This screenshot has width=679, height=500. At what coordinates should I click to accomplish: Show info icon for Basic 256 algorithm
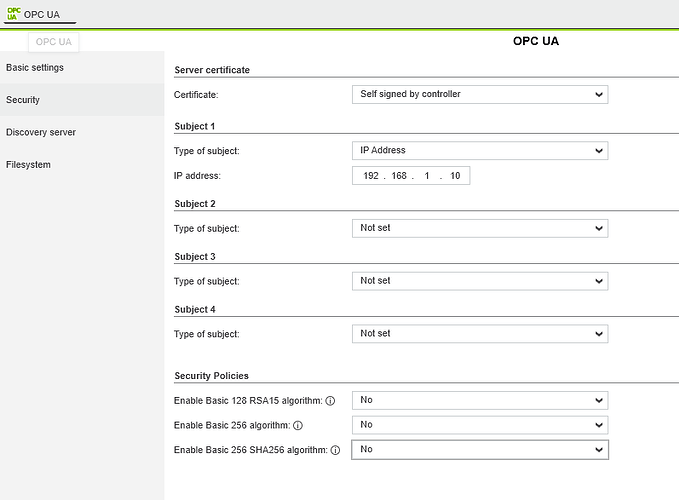point(298,426)
